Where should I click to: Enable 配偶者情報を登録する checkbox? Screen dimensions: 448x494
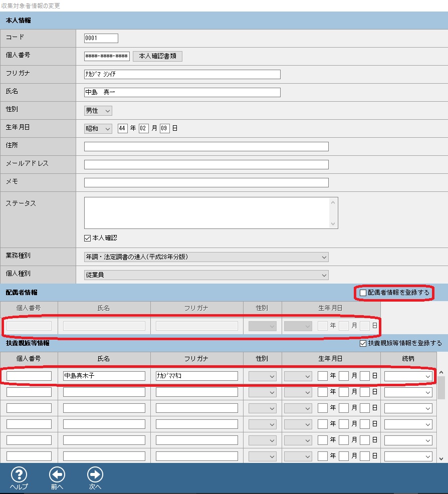pos(363,293)
